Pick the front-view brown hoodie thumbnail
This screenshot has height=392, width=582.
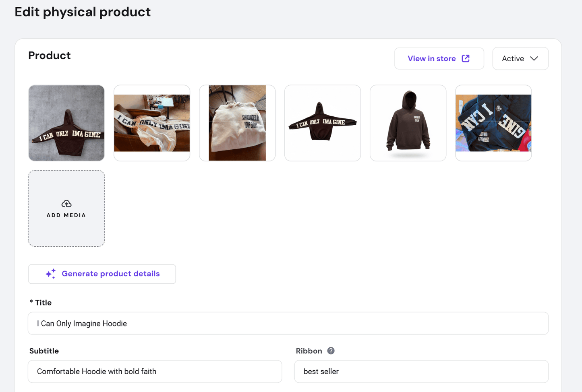point(408,123)
